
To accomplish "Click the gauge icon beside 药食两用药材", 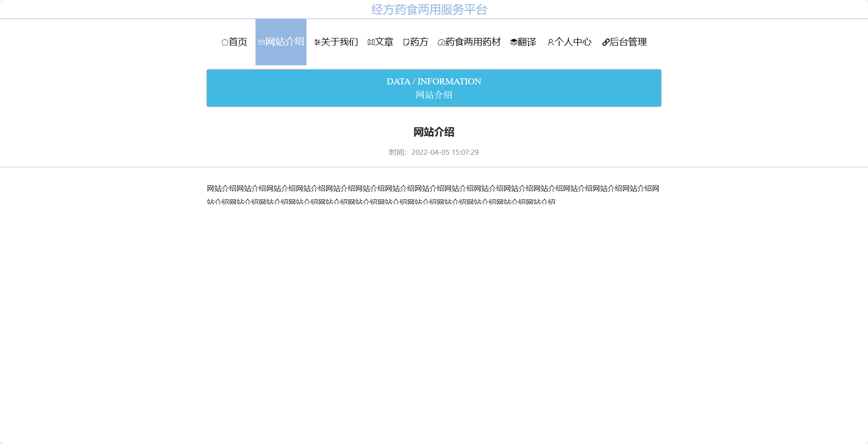I will click(441, 42).
